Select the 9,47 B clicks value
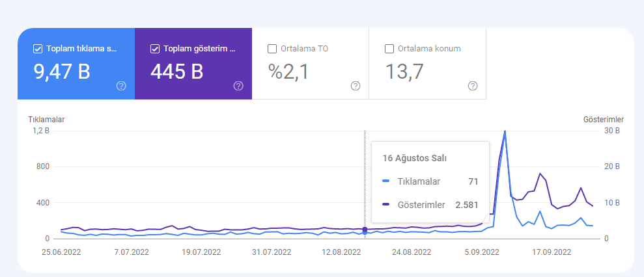644x277 pixels. [x=62, y=72]
